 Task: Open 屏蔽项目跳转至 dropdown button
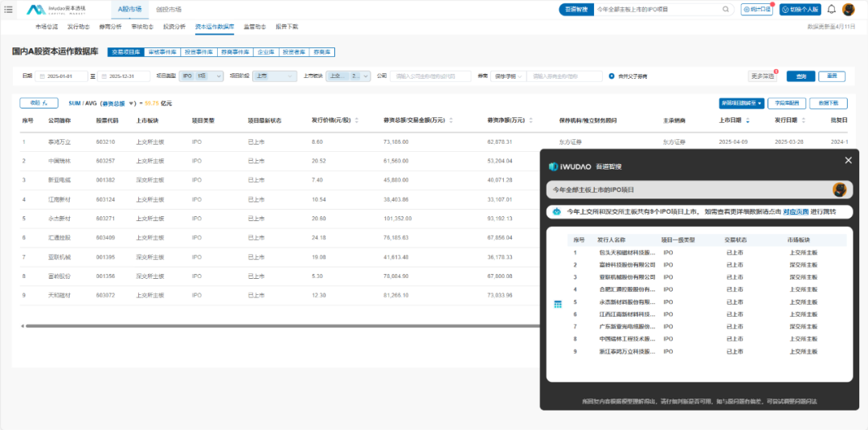point(741,103)
